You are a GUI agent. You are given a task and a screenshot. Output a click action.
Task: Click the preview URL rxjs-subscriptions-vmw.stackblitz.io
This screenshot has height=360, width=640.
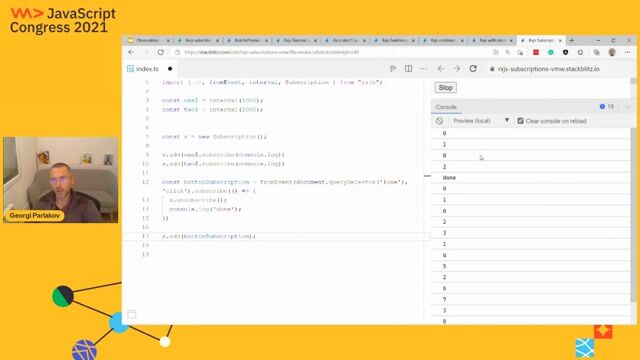point(549,69)
